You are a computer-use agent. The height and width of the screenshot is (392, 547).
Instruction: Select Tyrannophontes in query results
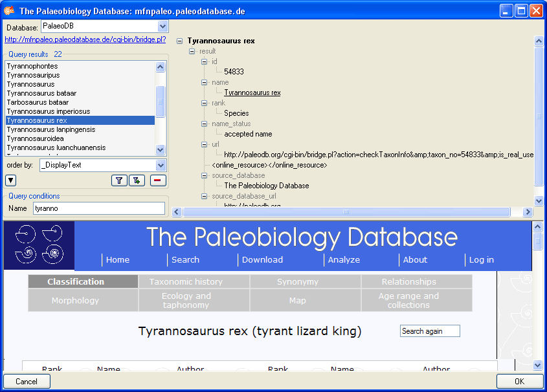[80, 66]
